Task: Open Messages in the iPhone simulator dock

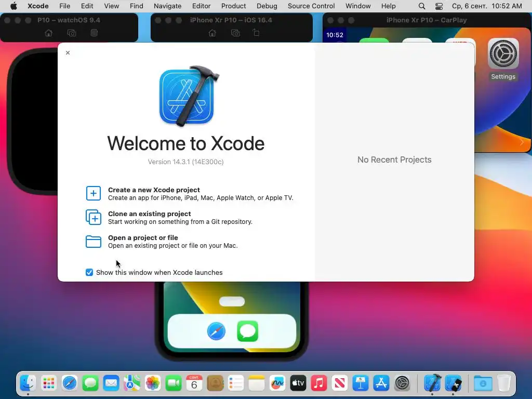Action: tap(247, 331)
